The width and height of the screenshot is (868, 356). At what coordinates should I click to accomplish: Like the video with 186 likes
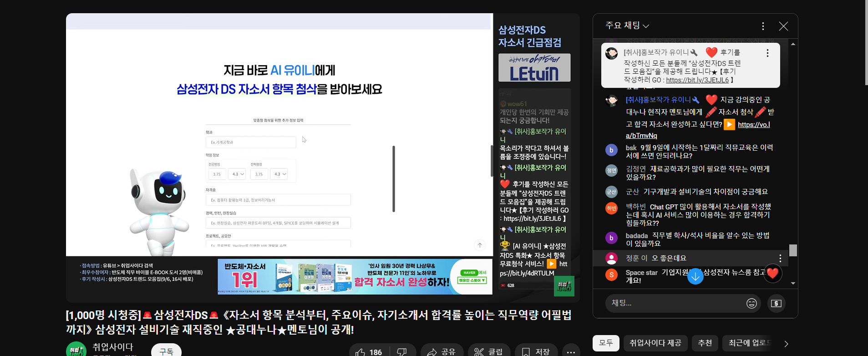[x=369, y=352]
